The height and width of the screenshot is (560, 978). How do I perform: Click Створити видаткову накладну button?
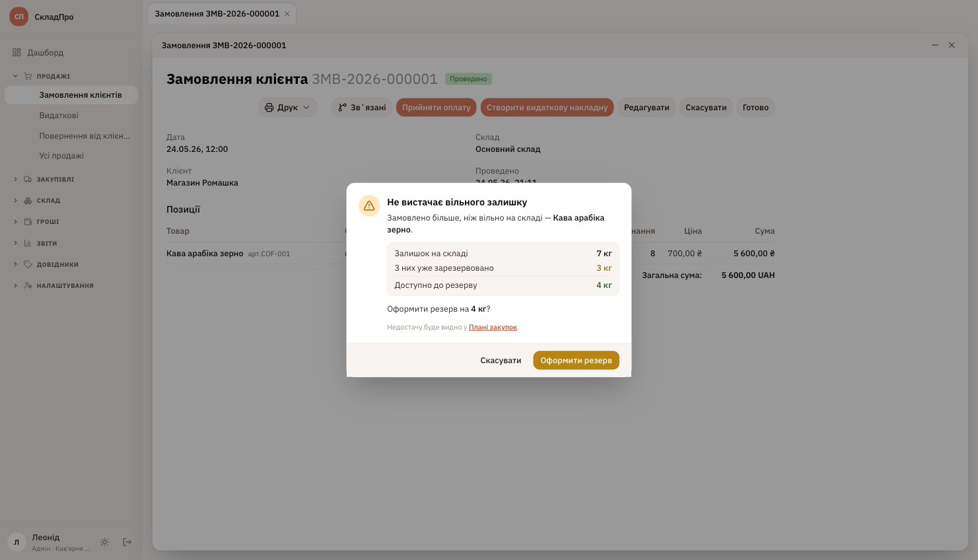[547, 108]
